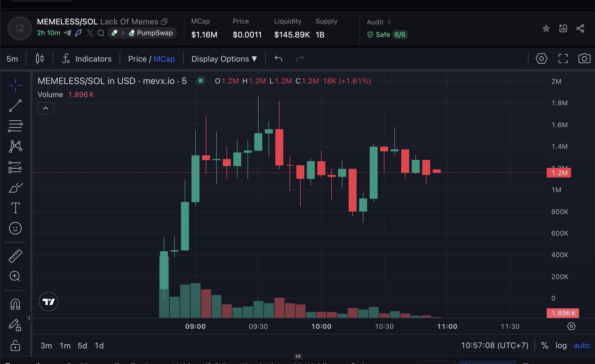Toggle percent scale mode
The width and height of the screenshot is (595, 364).
point(544,345)
